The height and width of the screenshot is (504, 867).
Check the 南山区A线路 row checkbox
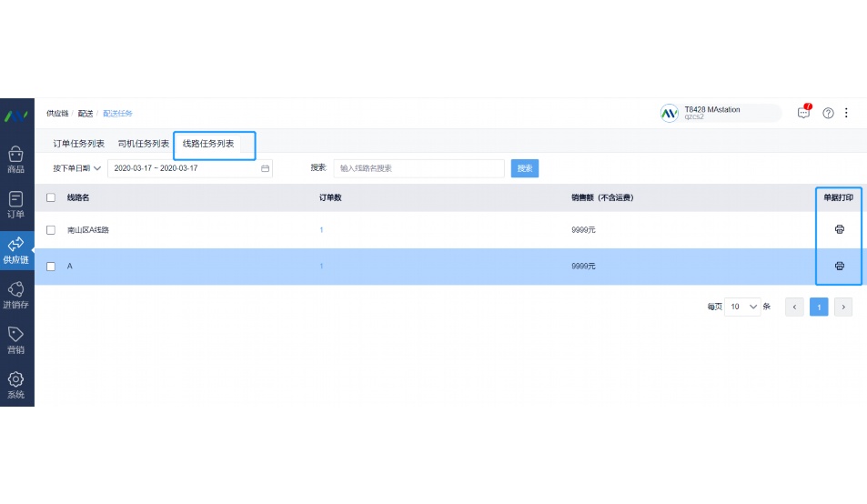(x=51, y=230)
